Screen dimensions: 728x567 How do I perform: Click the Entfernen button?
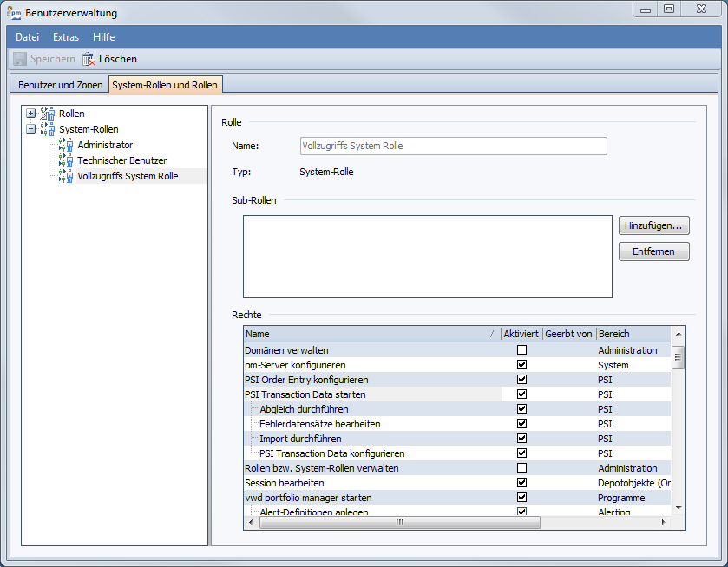[x=653, y=251]
